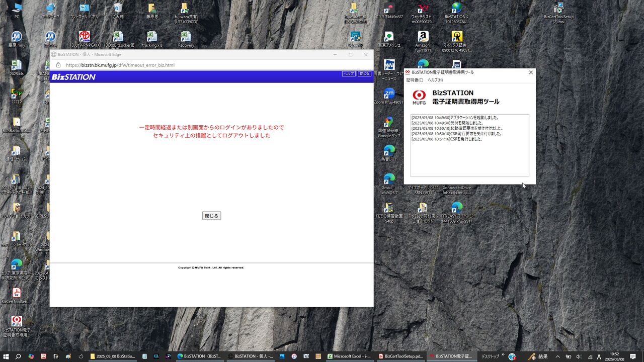Open the BunBackupS600 desktop icon
The image size is (644, 362).
pos(17,125)
